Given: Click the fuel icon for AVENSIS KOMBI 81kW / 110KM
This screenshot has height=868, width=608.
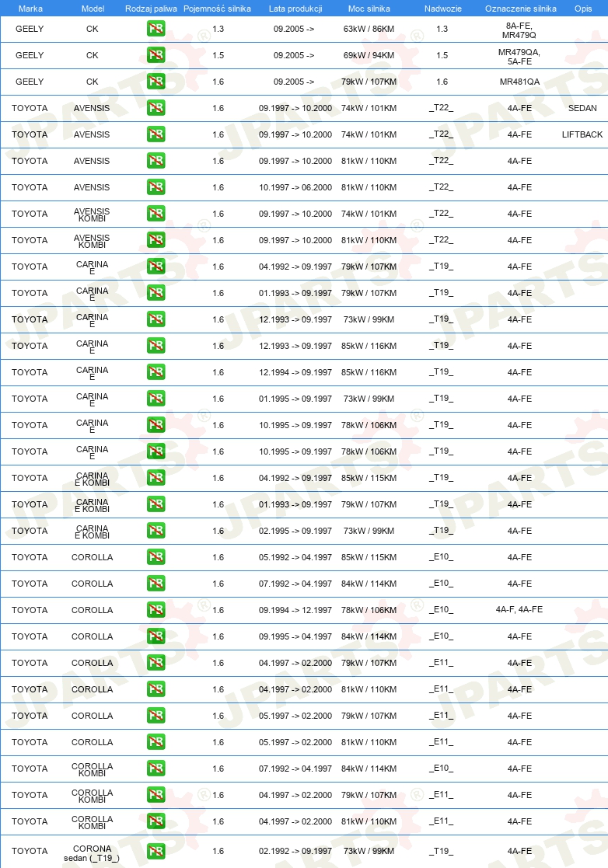Looking at the screenshot, I should click(156, 240).
